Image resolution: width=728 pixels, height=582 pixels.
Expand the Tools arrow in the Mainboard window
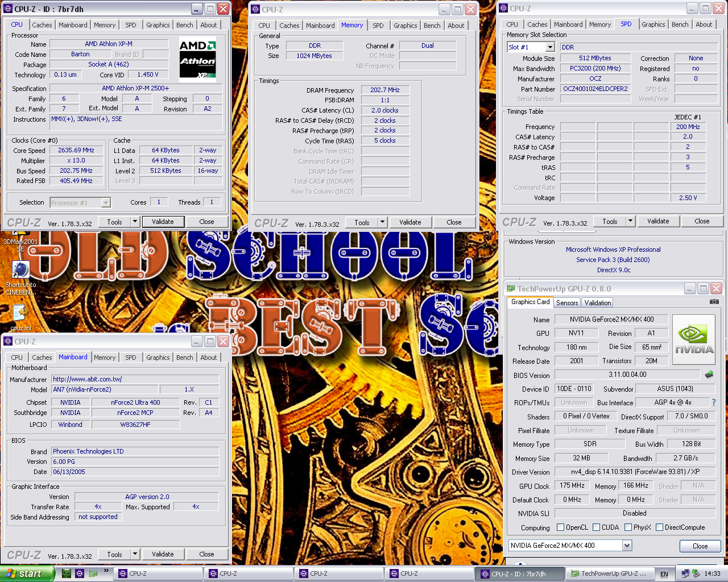(x=135, y=554)
